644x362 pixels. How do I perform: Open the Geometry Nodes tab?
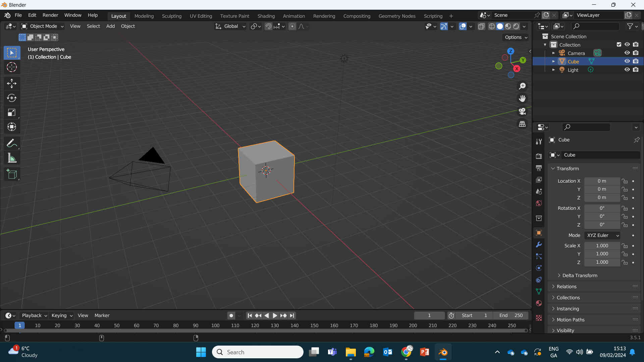click(x=397, y=16)
